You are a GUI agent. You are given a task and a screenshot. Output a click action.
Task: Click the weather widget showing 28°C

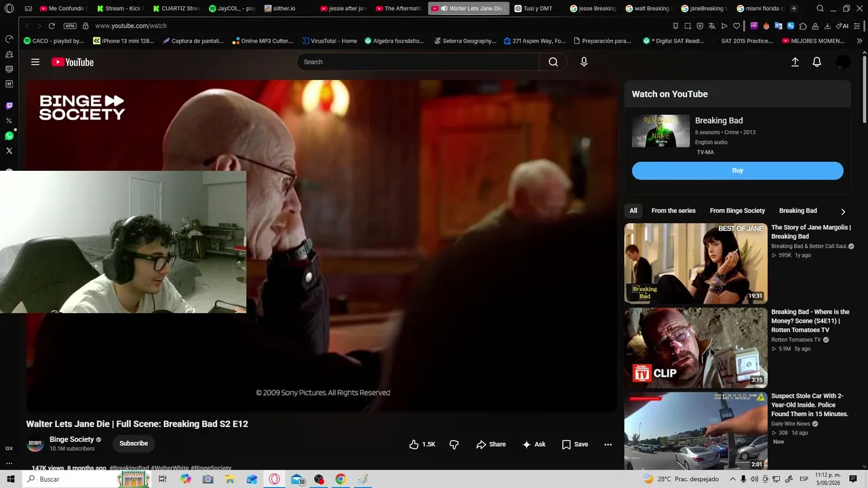[680, 479]
